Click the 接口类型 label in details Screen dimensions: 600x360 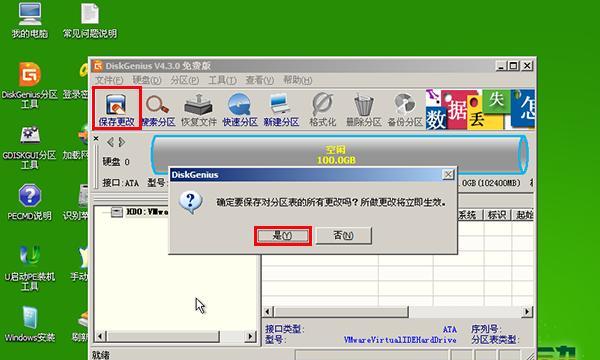pos(285,329)
